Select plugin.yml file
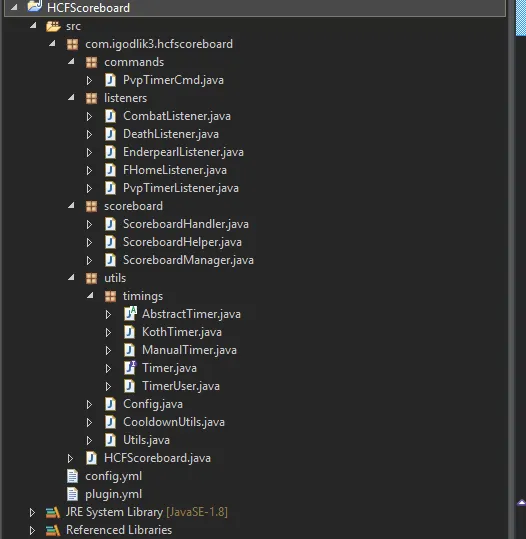This screenshot has width=526, height=539. tap(113, 494)
